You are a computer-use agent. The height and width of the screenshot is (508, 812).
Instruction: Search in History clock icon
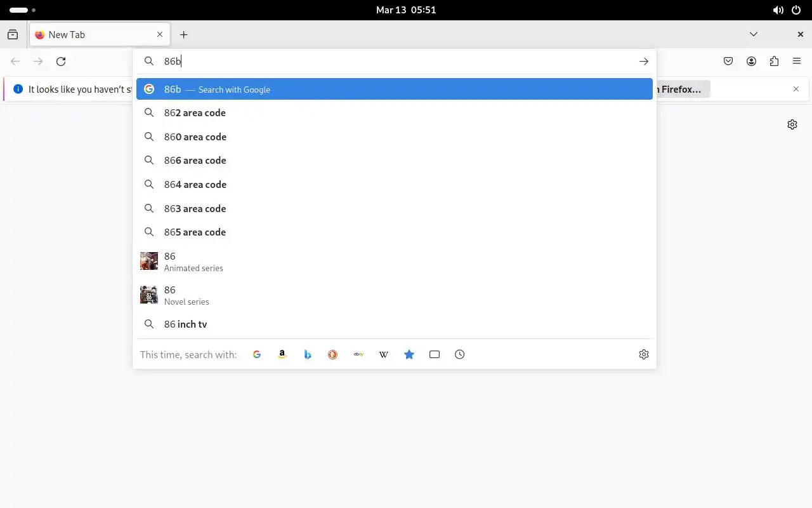coord(460,354)
